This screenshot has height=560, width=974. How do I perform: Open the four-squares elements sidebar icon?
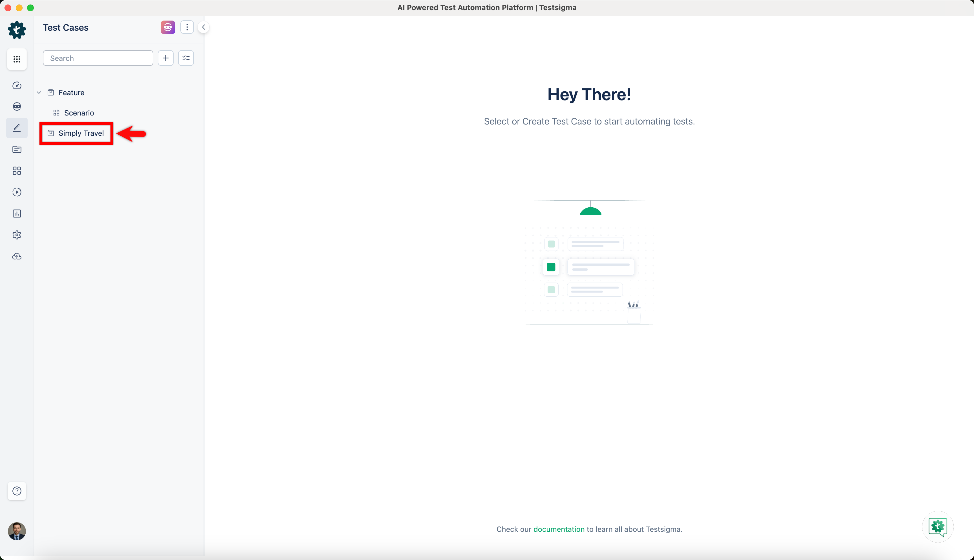tap(17, 171)
